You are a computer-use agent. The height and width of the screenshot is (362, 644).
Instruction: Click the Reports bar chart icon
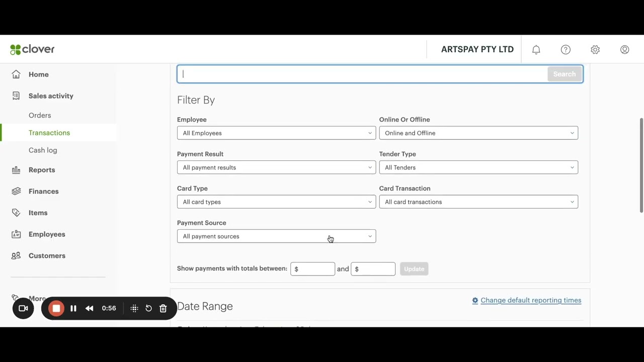tap(16, 170)
